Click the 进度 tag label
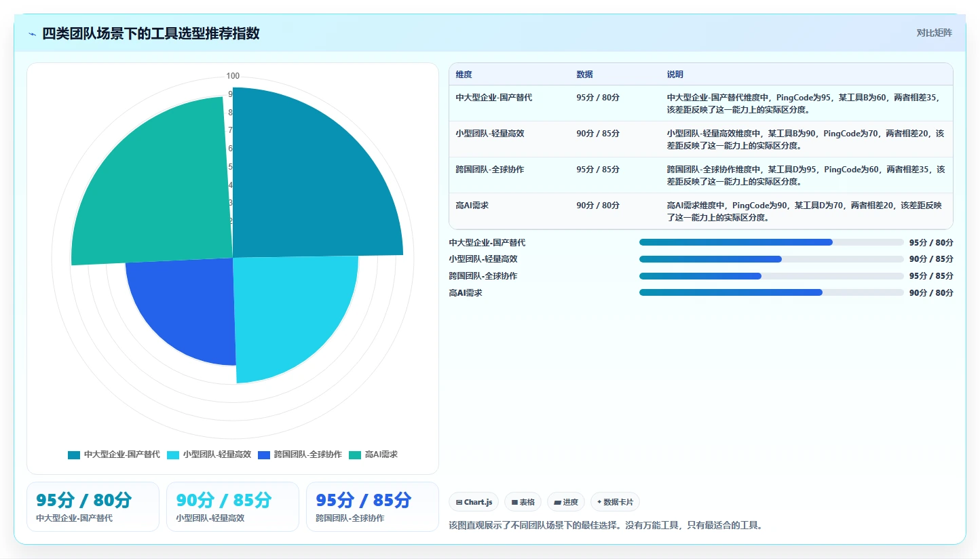The width and height of the screenshot is (980, 559). click(570, 503)
